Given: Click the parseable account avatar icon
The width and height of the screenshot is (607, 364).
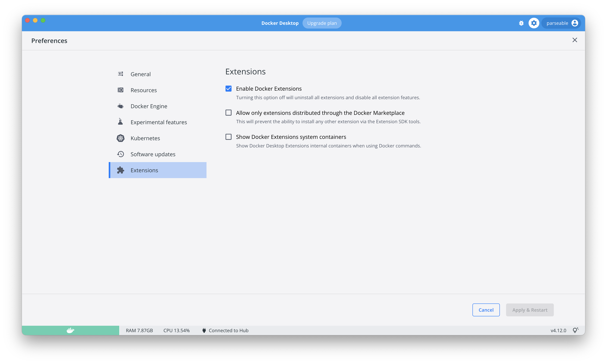Looking at the screenshot, I should click(x=575, y=23).
